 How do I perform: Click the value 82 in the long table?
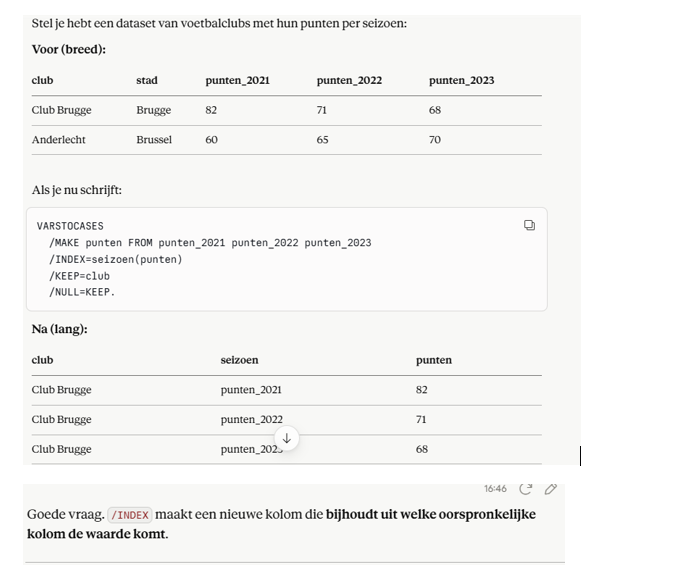tap(421, 390)
